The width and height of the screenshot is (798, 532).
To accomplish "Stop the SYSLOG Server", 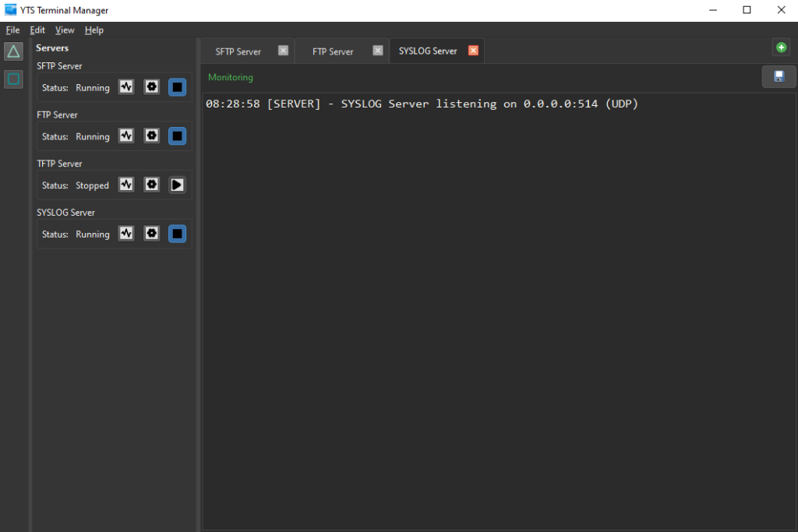I will 178,234.
